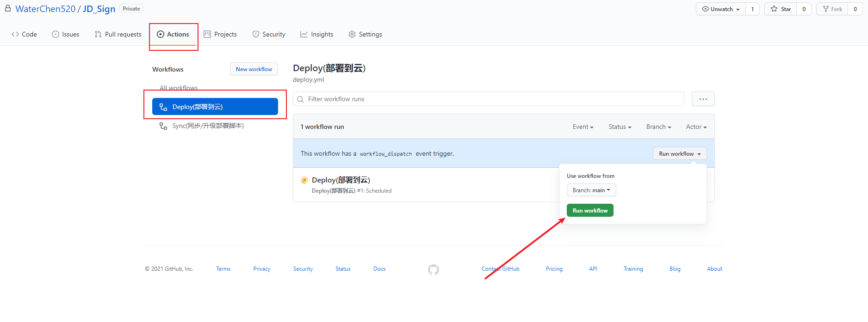Switch to the Pull requests tab
This screenshot has width=868, height=322.
tap(118, 34)
